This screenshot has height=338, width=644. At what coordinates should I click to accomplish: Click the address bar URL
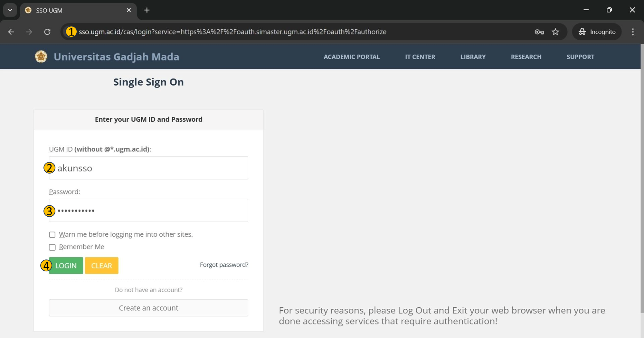point(232,32)
